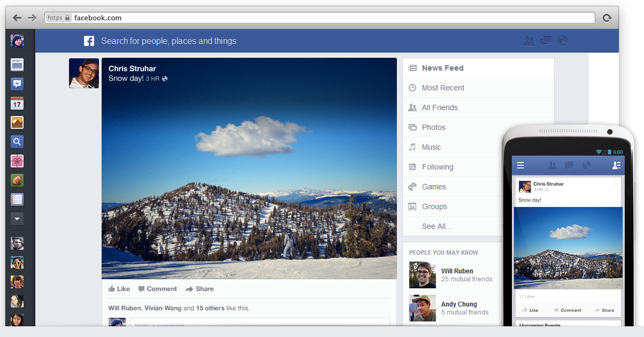Open the snowy mountain photo in the desktop post
Viewport: 644px width, 337px height.
click(249, 168)
